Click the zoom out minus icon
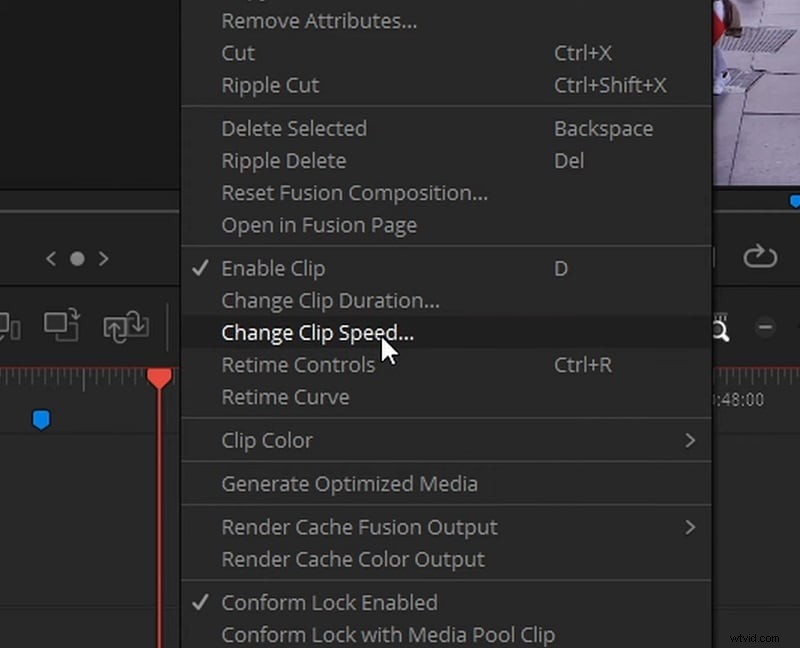The height and width of the screenshot is (648, 800). pyautogui.click(x=766, y=326)
